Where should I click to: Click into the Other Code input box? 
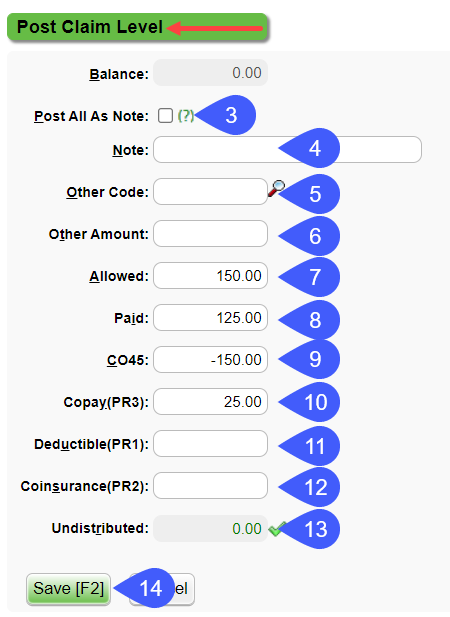coord(210,192)
